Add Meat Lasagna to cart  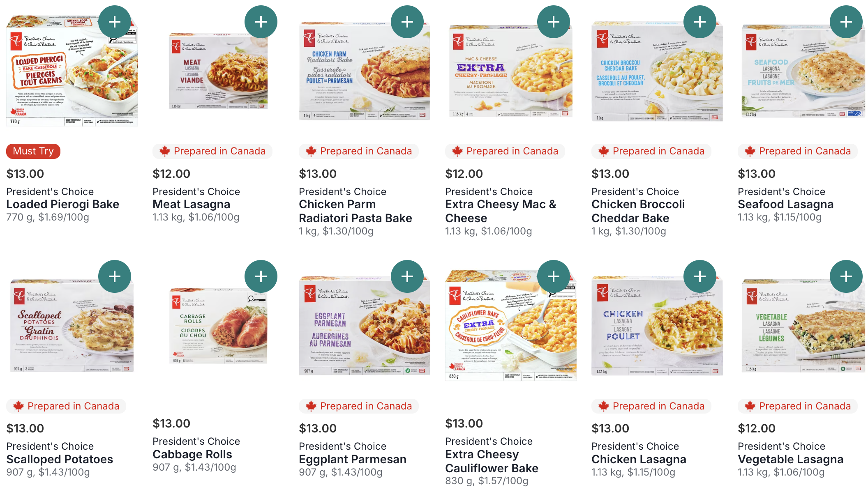tap(261, 22)
